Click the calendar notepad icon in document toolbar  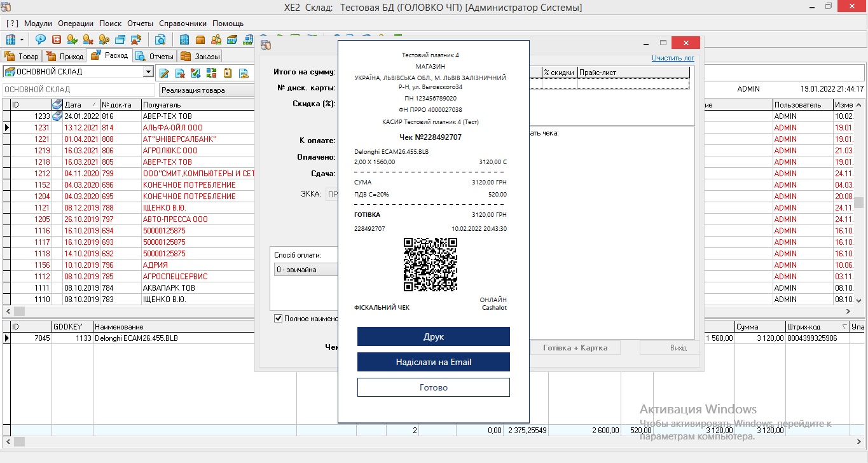click(228, 73)
